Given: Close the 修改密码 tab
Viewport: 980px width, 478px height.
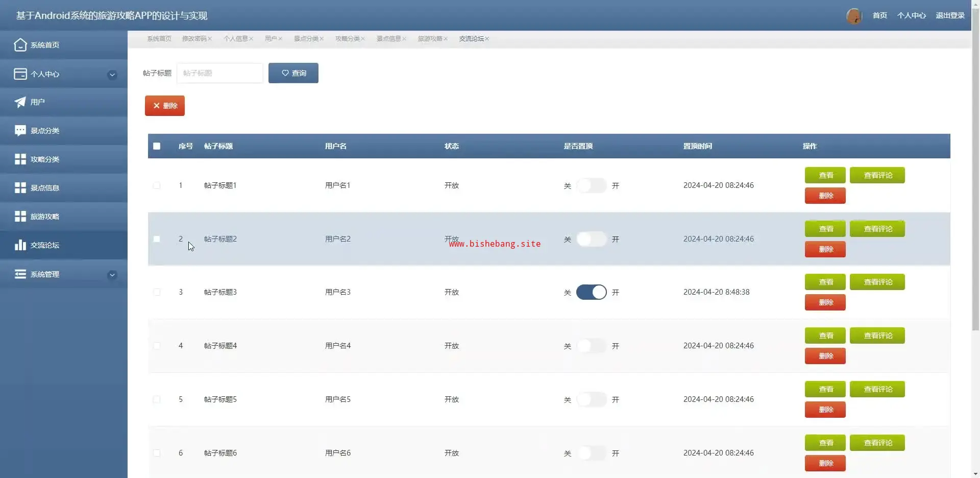Looking at the screenshot, I should (x=210, y=39).
